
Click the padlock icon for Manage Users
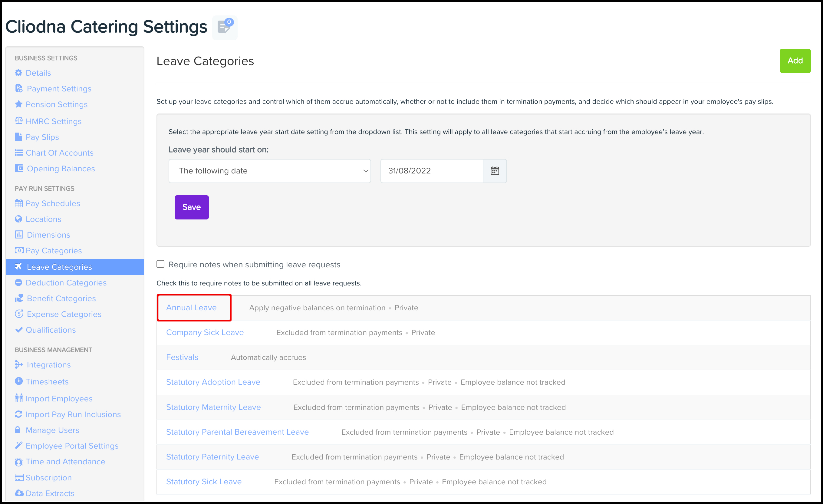point(18,430)
